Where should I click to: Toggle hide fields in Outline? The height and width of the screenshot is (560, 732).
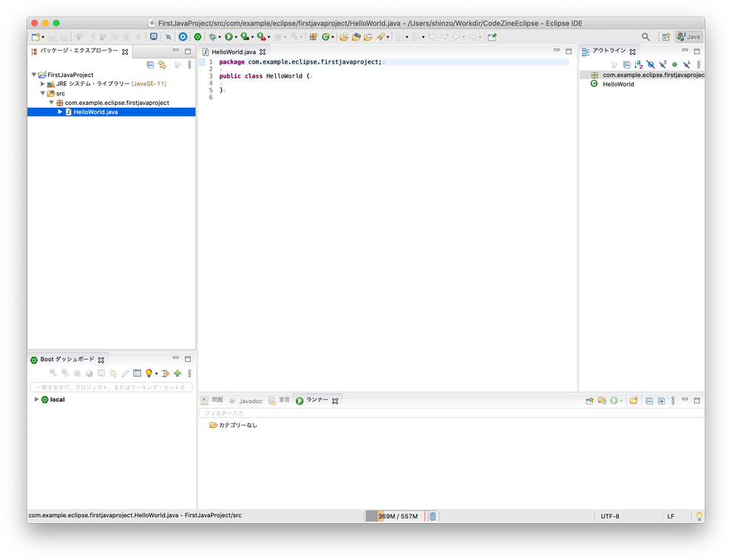click(x=651, y=65)
